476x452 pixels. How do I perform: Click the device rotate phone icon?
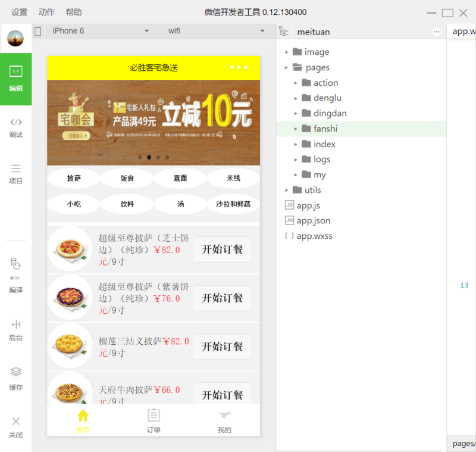[37, 32]
